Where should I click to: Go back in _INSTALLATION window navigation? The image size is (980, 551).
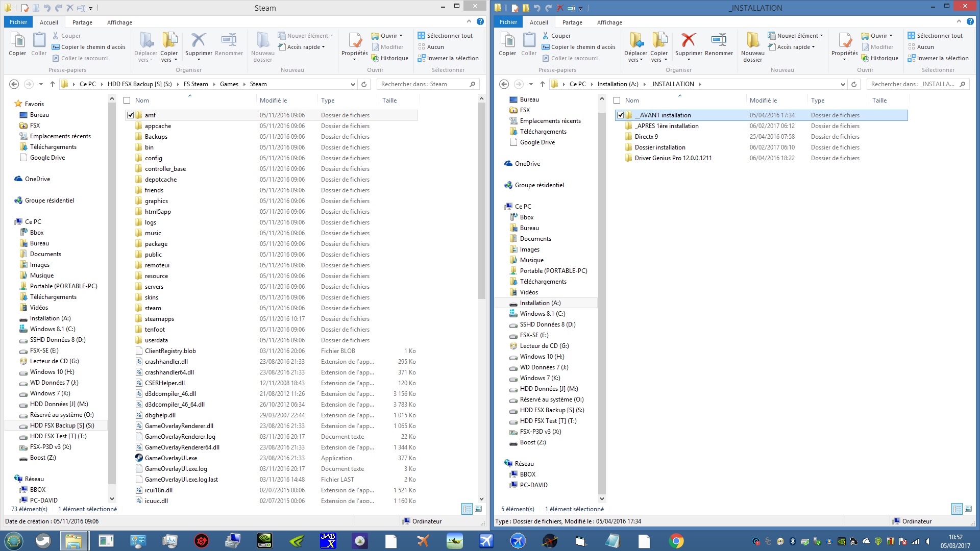point(504,84)
